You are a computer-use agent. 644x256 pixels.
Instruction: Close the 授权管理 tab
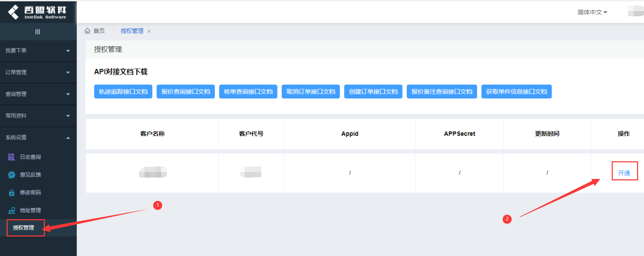click(149, 31)
